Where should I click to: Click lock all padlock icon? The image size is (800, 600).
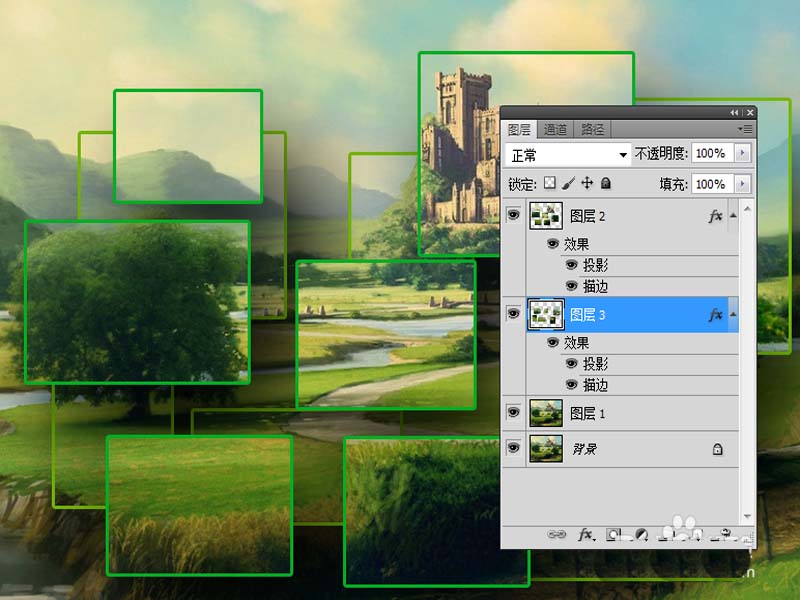[x=606, y=183]
